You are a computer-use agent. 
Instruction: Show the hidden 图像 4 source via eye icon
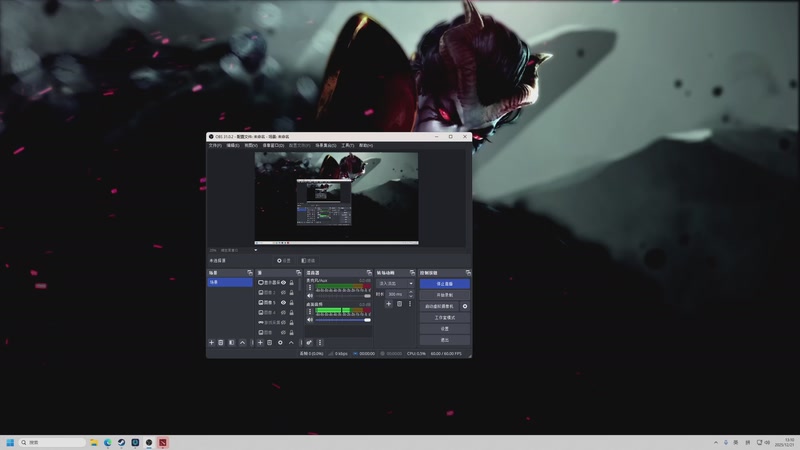point(284,313)
